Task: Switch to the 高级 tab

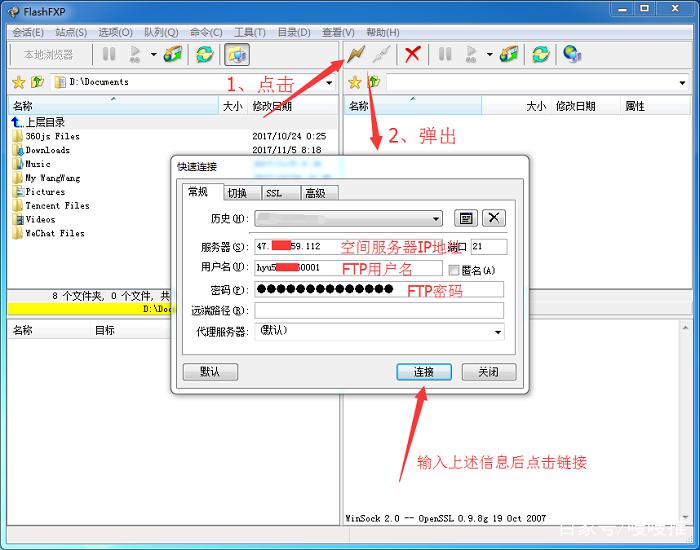Action: tap(319, 193)
